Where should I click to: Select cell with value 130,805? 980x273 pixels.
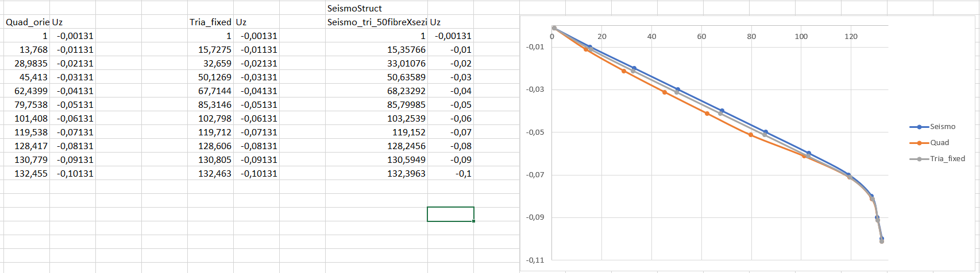click(x=210, y=159)
